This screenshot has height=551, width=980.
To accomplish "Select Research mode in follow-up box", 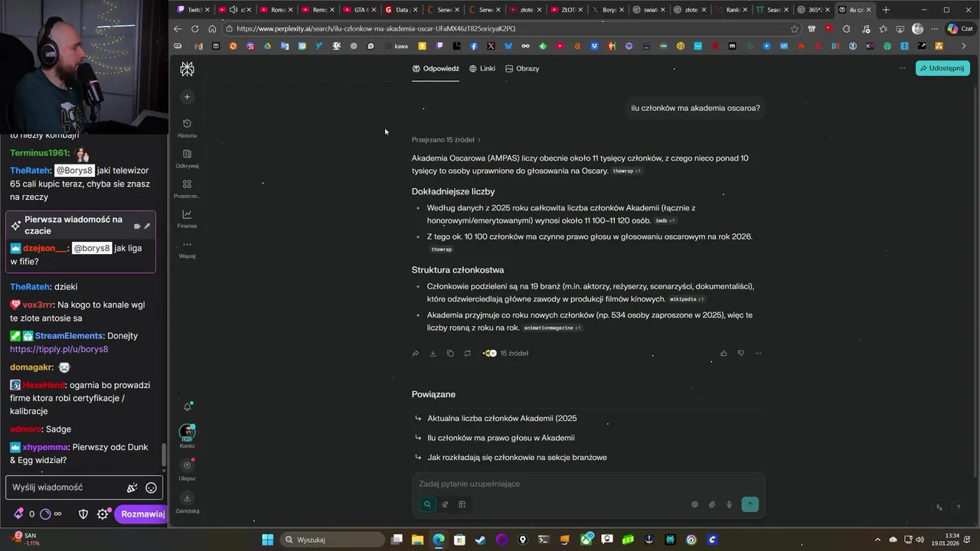I will coord(445,504).
